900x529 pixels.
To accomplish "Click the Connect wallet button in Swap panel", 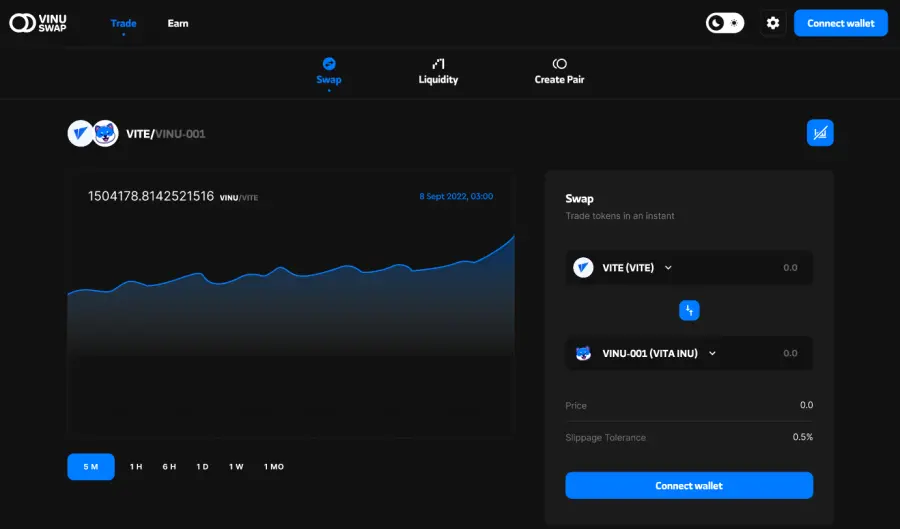I will 689,485.
